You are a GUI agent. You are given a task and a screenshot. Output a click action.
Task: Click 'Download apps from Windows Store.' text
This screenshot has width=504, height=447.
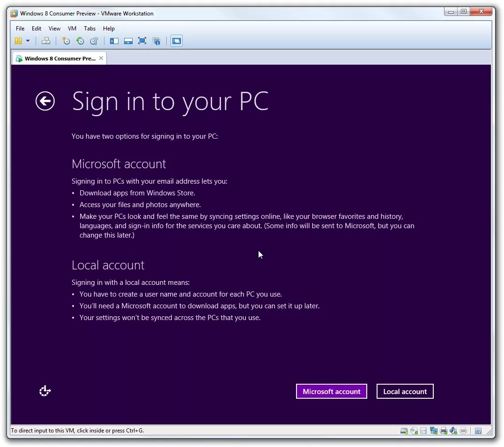coord(137,193)
